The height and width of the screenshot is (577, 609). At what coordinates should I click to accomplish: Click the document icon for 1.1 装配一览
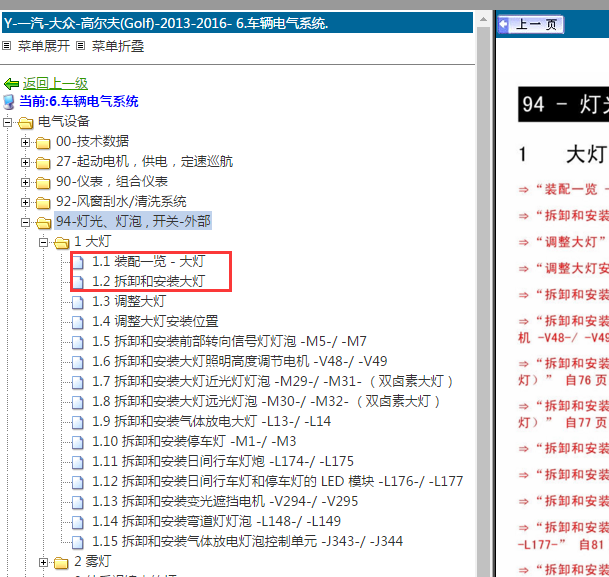(x=78, y=262)
